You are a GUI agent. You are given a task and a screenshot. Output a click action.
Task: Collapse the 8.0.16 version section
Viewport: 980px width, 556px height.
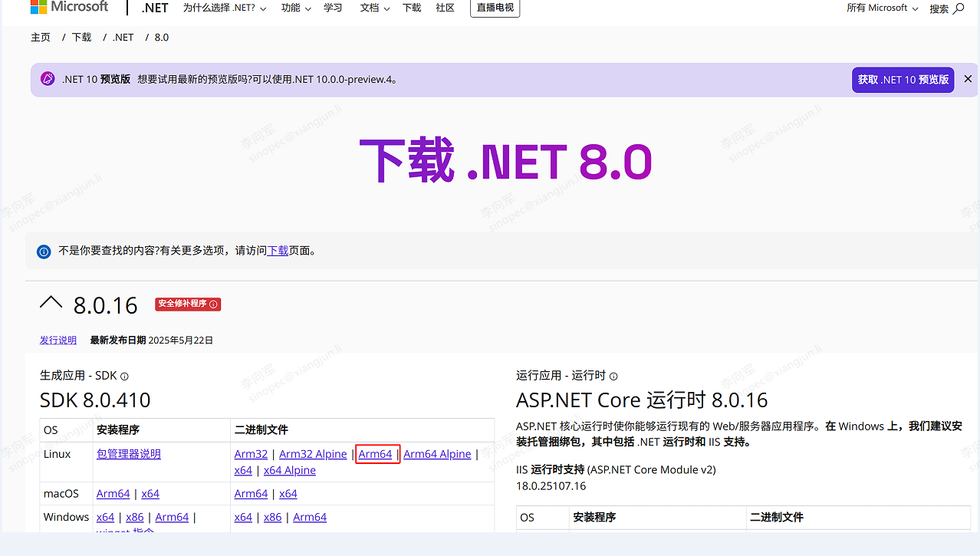(x=51, y=304)
